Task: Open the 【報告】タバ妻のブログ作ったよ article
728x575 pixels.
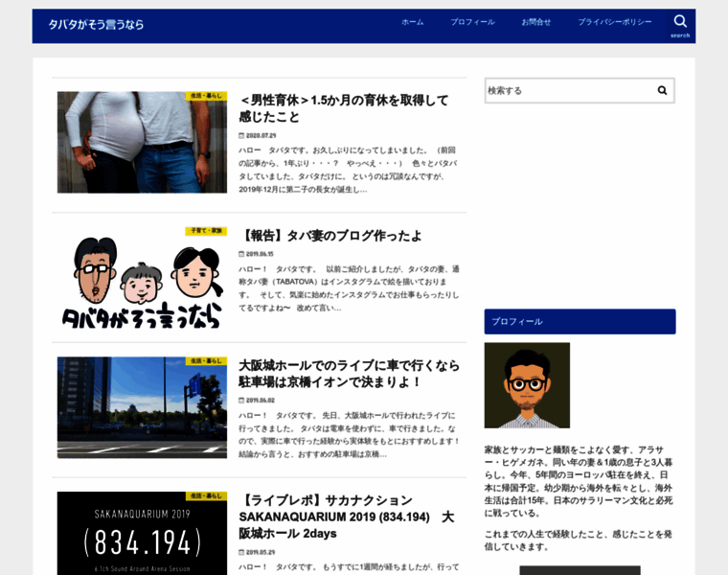Action: point(330,236)
